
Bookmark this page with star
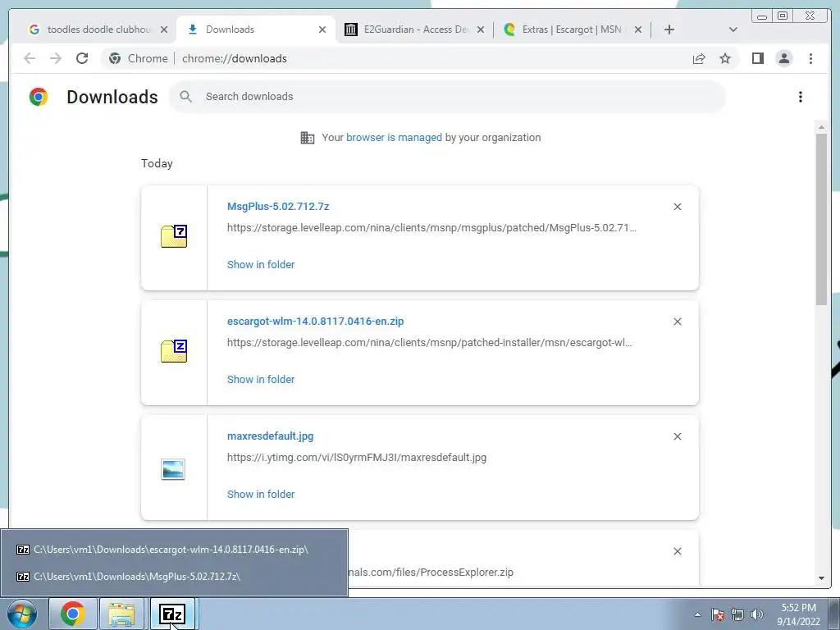point(725,58)
